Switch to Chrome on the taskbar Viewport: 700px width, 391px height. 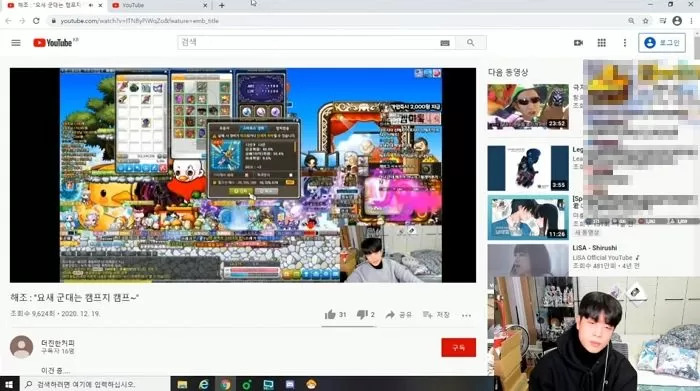pos(225,384)
